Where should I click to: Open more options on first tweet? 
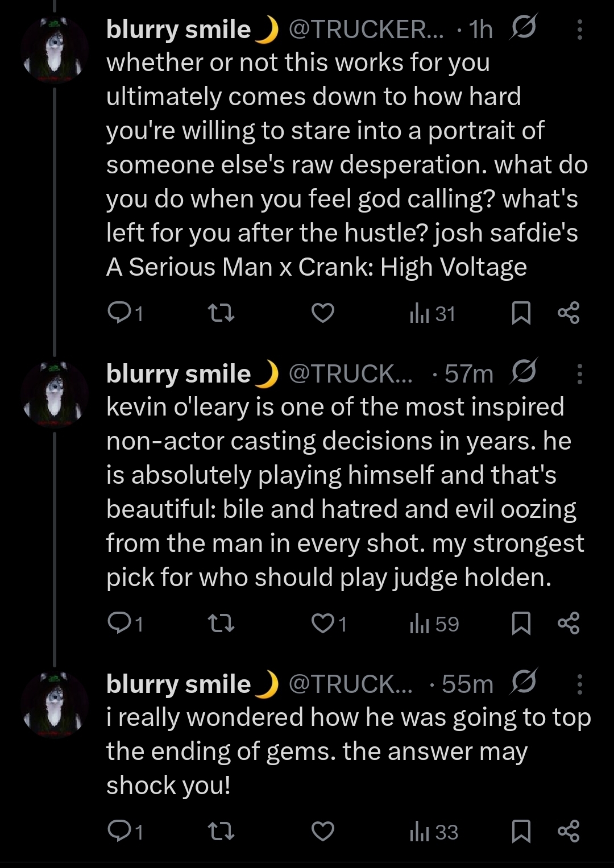579,30
